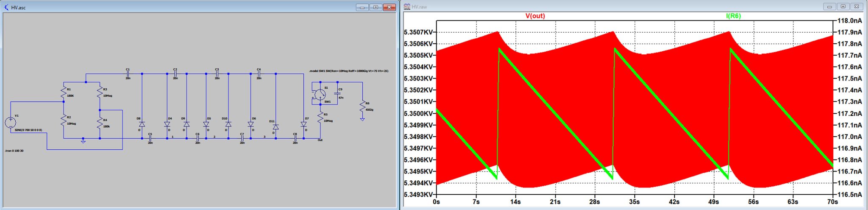The width and height of the screenshot is (868, 210).
Task: Select capacitor C7 symbol
Action: coord(242,138)
